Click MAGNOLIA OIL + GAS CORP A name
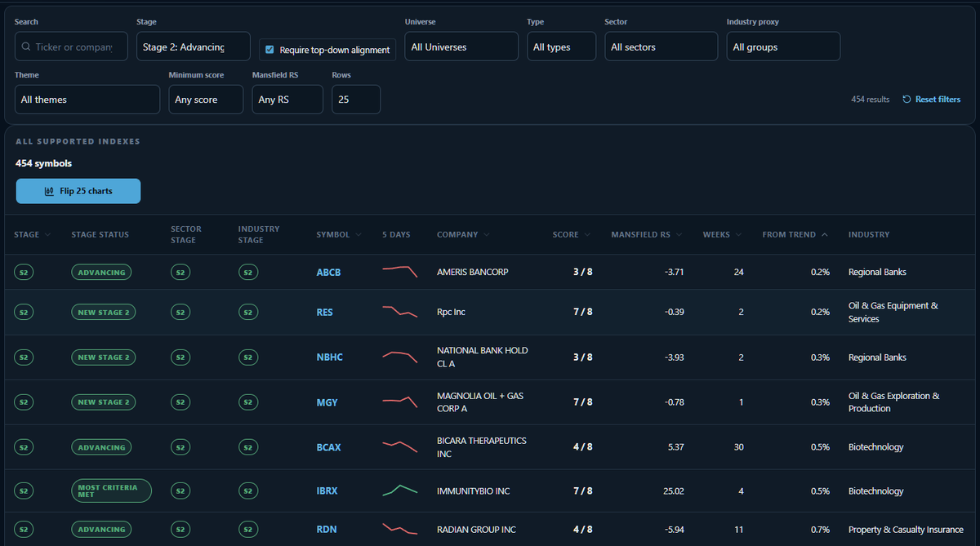This screenshot has height=546, width=980. [x=480, y=402]
